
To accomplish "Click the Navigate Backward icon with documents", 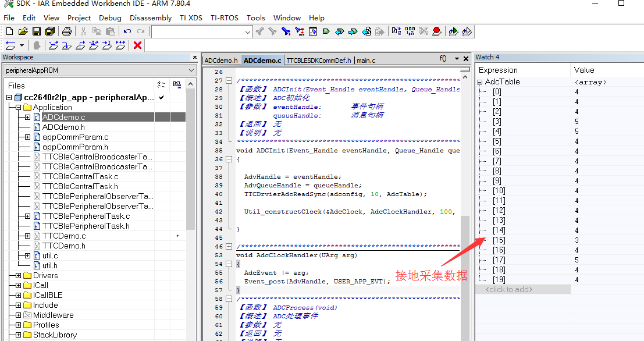I will coord(367,31).
